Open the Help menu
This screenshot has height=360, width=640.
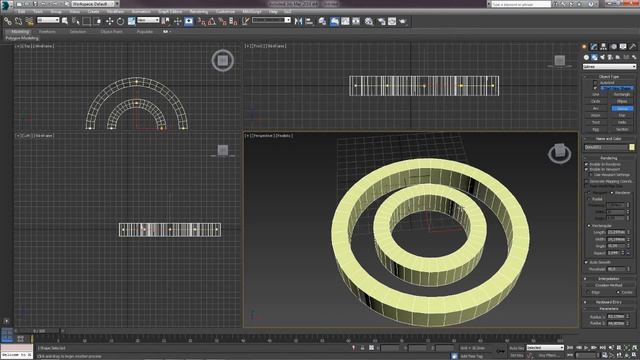pyautogui.click(x=273, y=11)
